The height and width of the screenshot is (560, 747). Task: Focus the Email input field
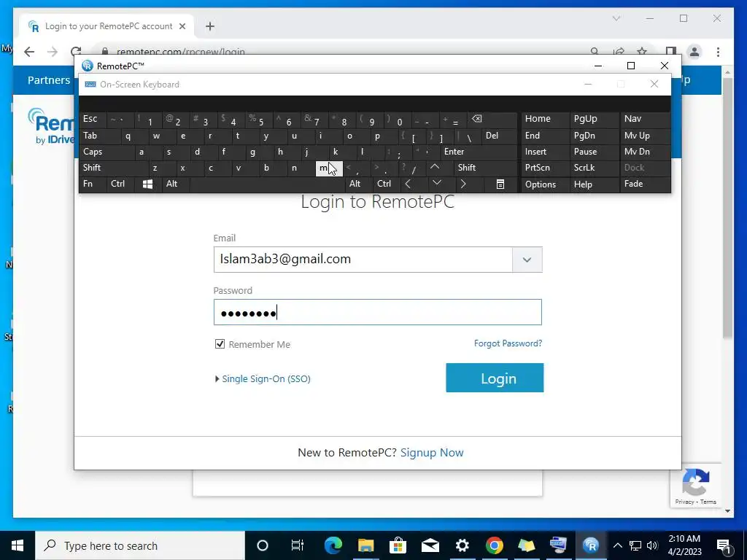[363, 260]
